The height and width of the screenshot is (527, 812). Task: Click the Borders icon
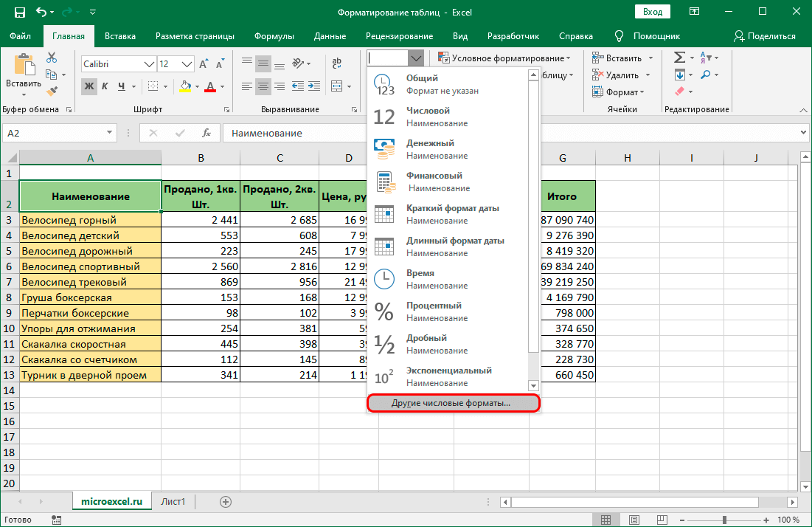pos(153,86)
